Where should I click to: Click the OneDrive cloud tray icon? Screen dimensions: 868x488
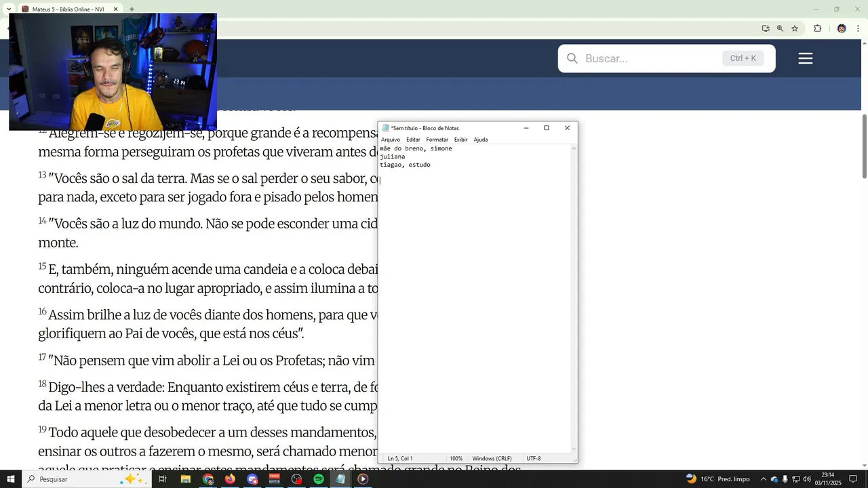[x=774, y=479]
